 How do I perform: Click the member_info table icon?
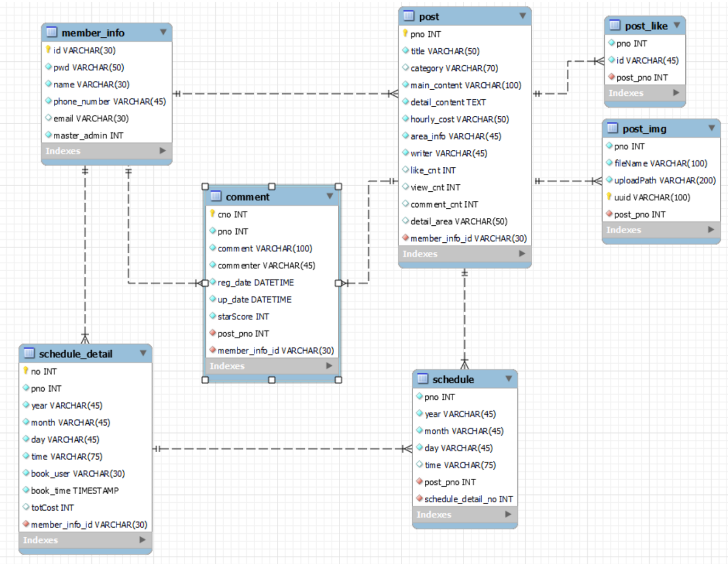coord(52,32)
